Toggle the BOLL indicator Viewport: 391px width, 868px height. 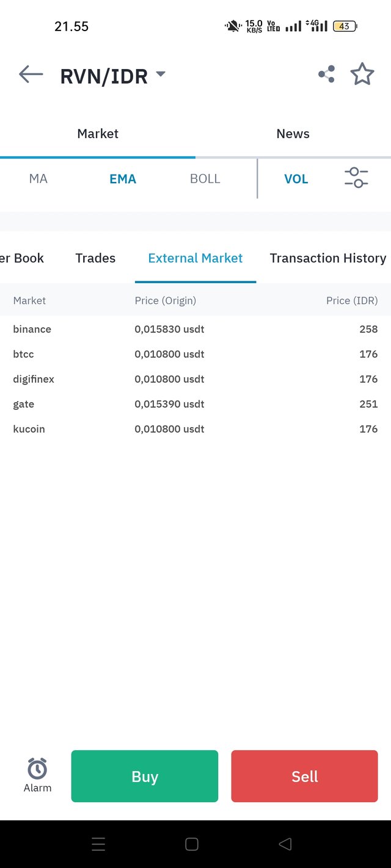click(205, 179)
